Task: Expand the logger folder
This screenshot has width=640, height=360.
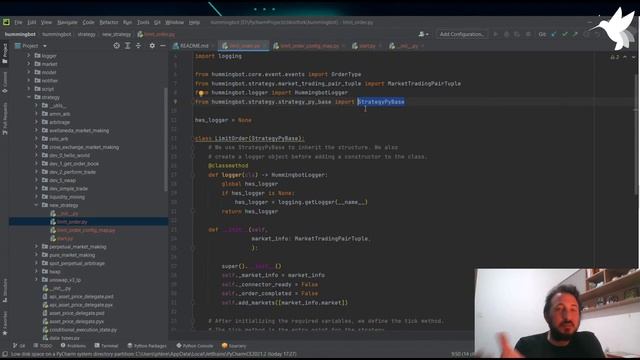Action: (29, 56)
